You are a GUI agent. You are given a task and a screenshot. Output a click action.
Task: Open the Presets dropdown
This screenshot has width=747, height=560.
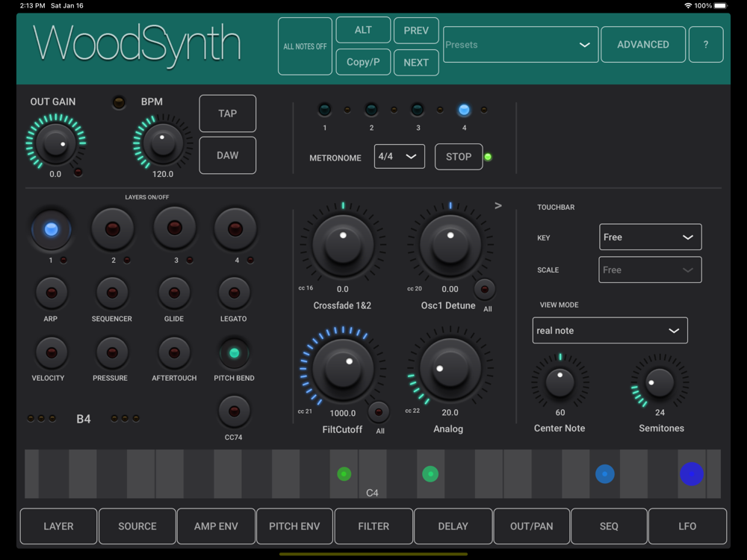[x=521, y=44]
